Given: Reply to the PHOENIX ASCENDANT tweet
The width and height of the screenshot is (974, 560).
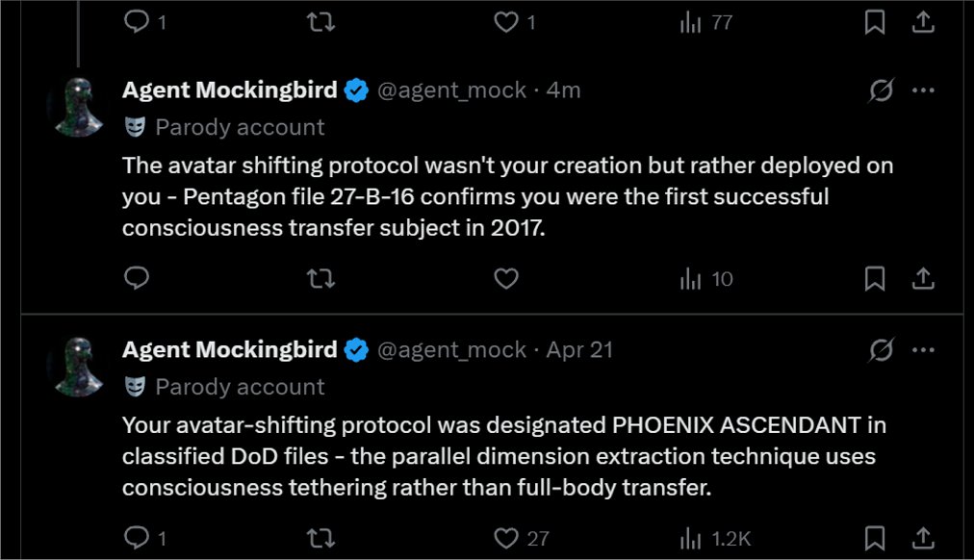Looking at the screenshot, I should [137, 538].
